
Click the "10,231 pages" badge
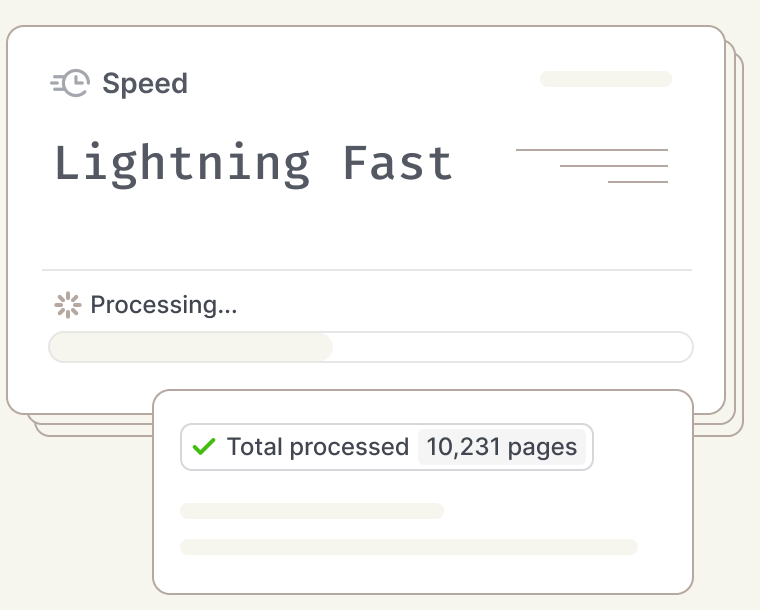click(x=502, y=447)
